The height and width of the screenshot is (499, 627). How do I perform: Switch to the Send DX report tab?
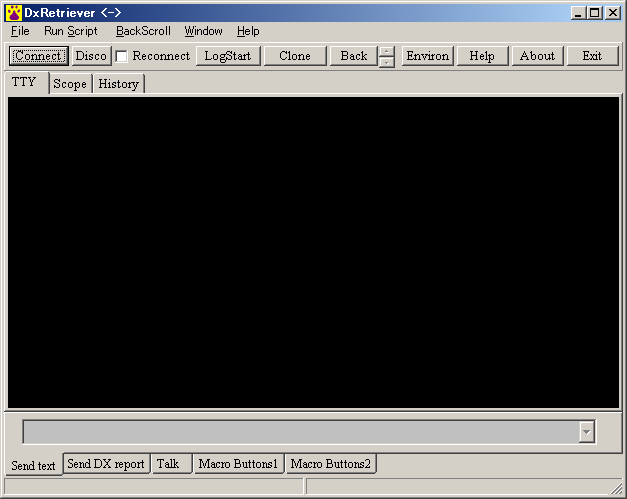click(x=106, y=464)
